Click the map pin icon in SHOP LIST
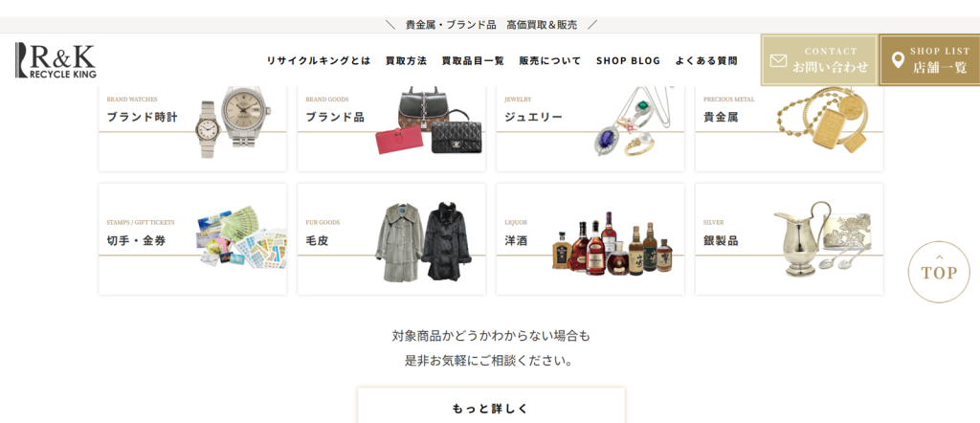Image resolution: width=980 pixels, height=423 pixels. click(x=898, y=60)
